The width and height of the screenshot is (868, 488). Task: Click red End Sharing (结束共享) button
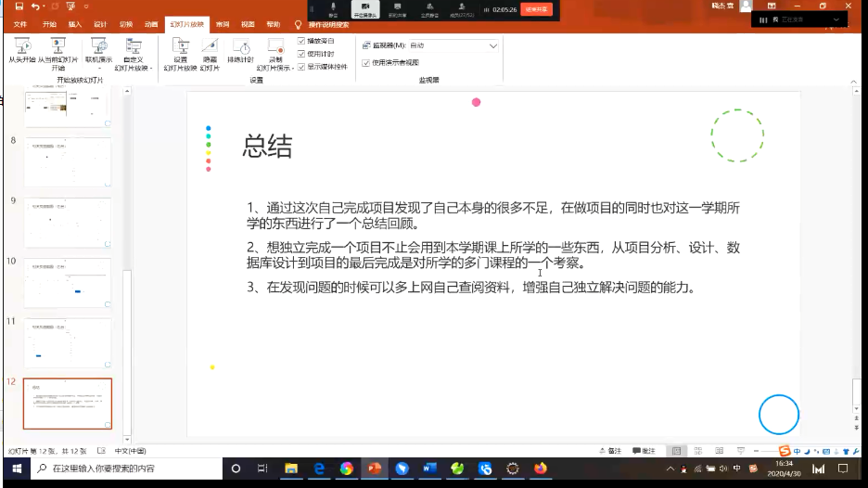click(x=536, y=8)
